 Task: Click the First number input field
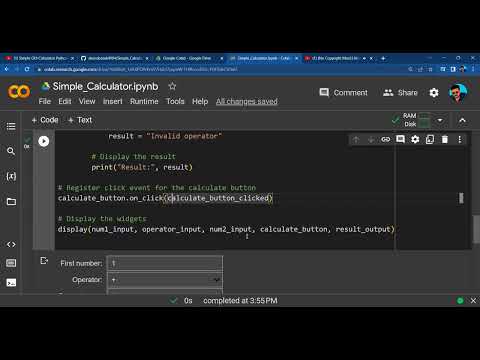165,263
